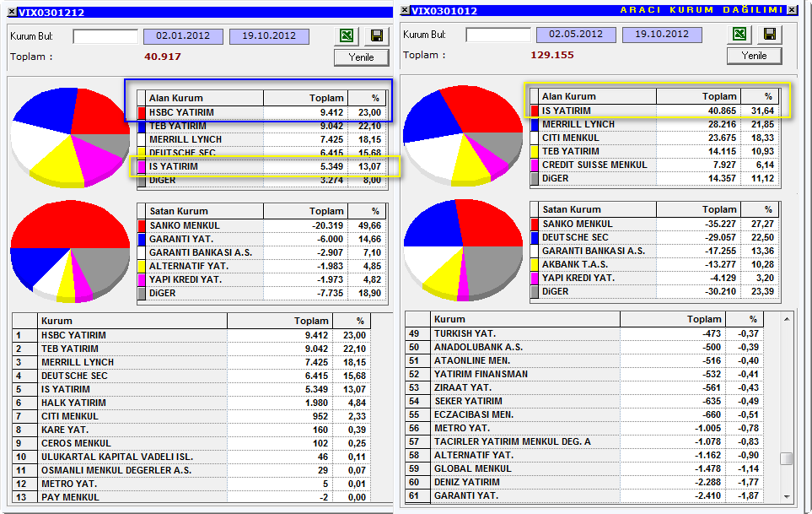Select row 59 GLOBAL MENKUL
Viewport: 812px width, 514px height.
tap(584, 468)
